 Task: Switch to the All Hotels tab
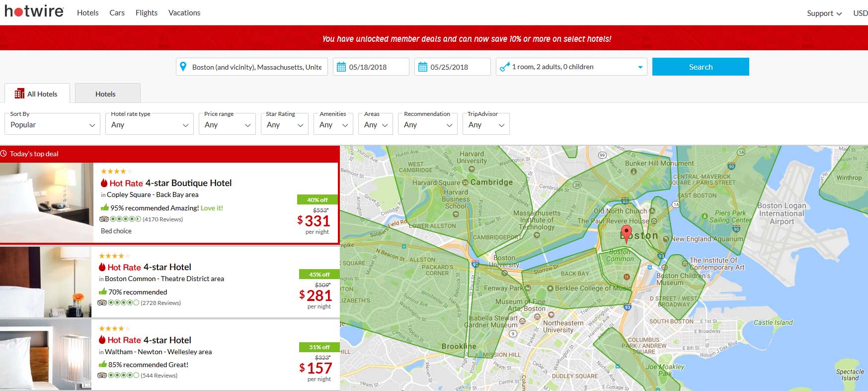(x=37, y=94)
